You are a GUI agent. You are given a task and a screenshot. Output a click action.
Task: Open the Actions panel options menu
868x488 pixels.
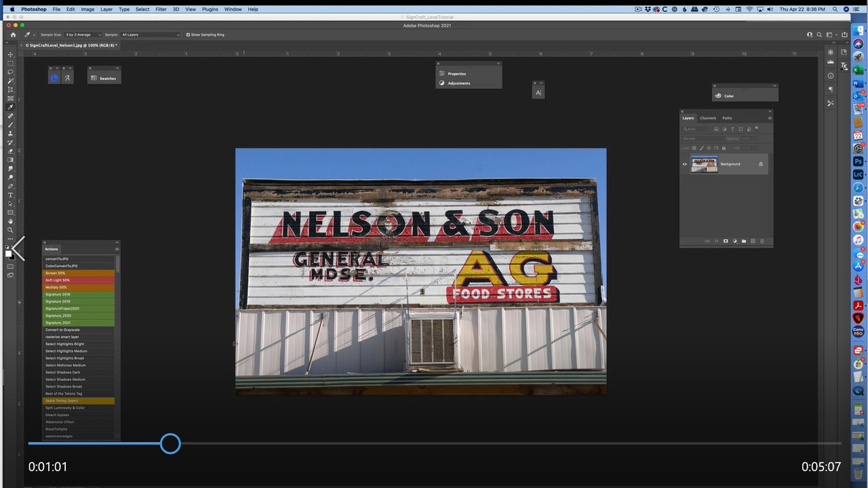click(117, 249)
